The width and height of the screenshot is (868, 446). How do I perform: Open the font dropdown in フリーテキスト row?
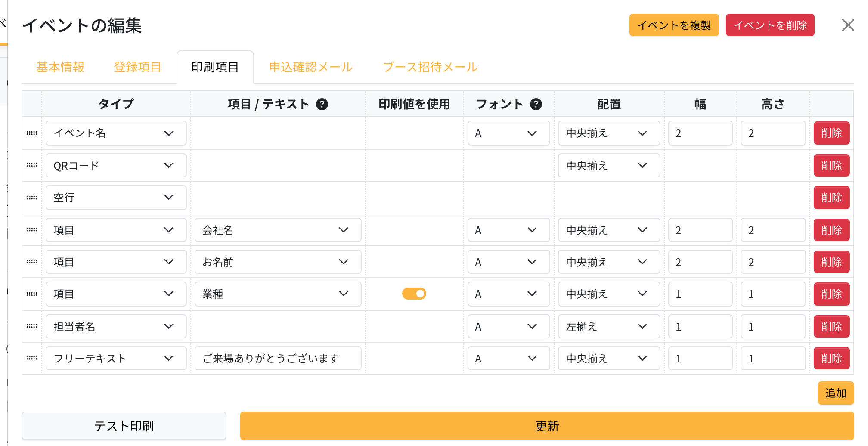(509, 358)
